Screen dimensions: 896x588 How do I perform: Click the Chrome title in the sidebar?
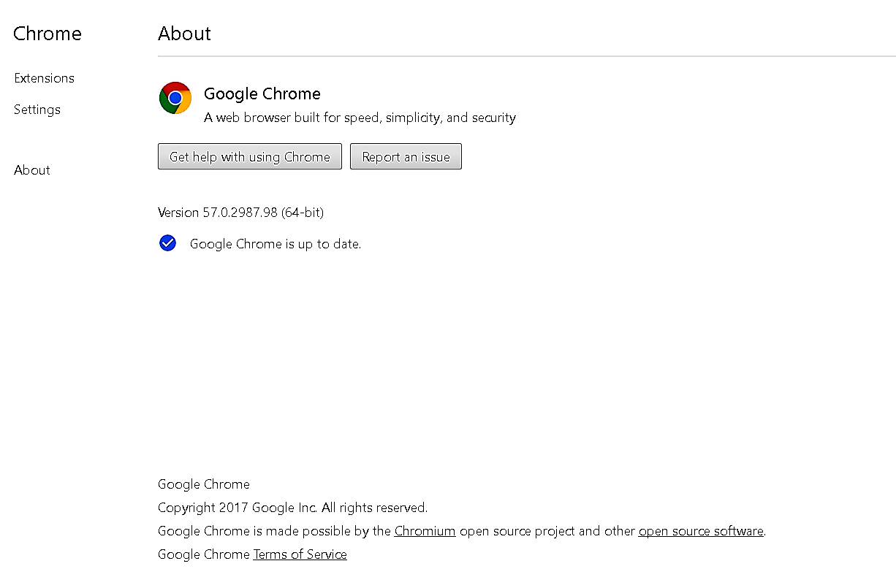click(48, 34)
